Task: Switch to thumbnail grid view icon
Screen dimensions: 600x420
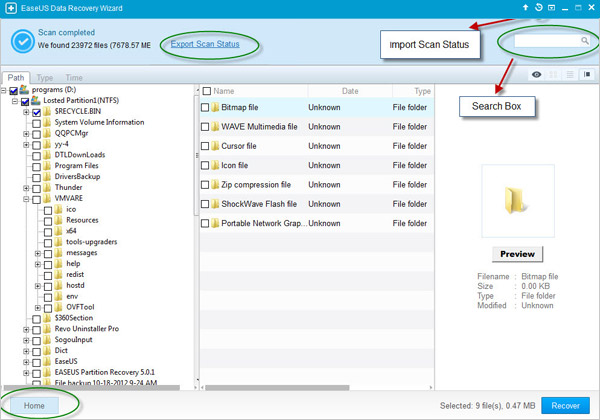Action: [x=553, y=74]
